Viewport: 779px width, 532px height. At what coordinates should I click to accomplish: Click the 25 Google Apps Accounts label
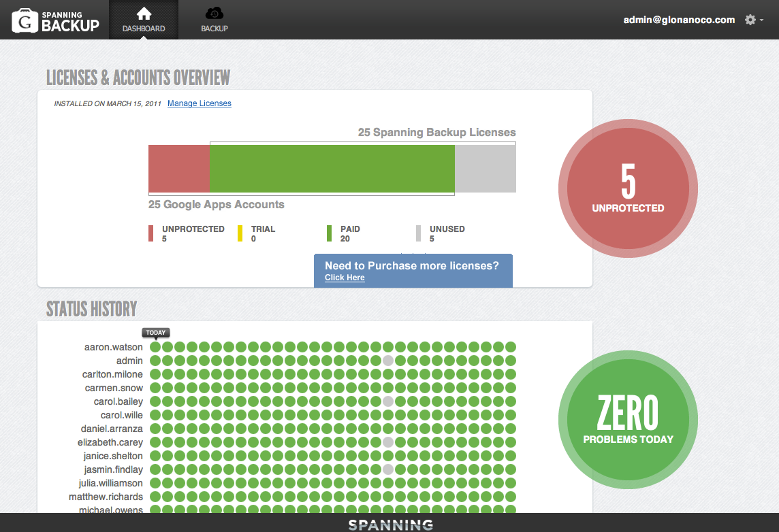tap(216, 205)
